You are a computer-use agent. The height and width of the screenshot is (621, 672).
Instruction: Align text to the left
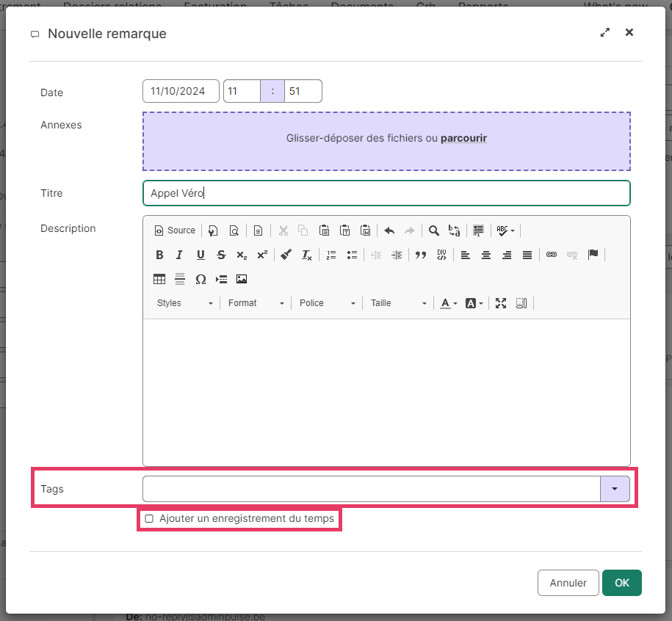pos(466,255)
